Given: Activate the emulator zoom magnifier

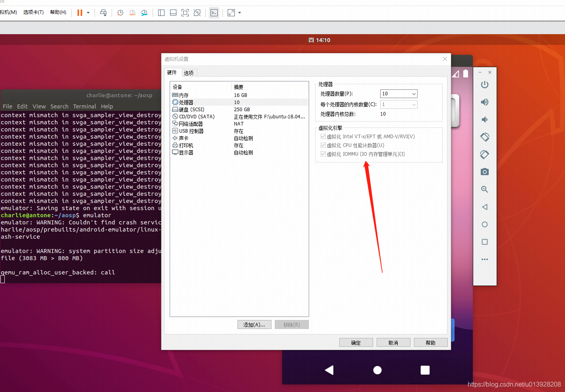Looking at the screenshot, I should coord(485,189).
